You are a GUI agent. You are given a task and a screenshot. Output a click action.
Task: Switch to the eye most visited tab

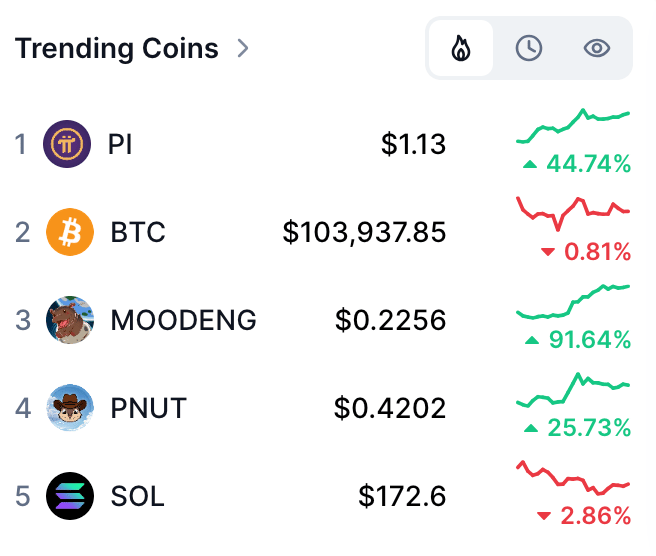click(597, 48)
